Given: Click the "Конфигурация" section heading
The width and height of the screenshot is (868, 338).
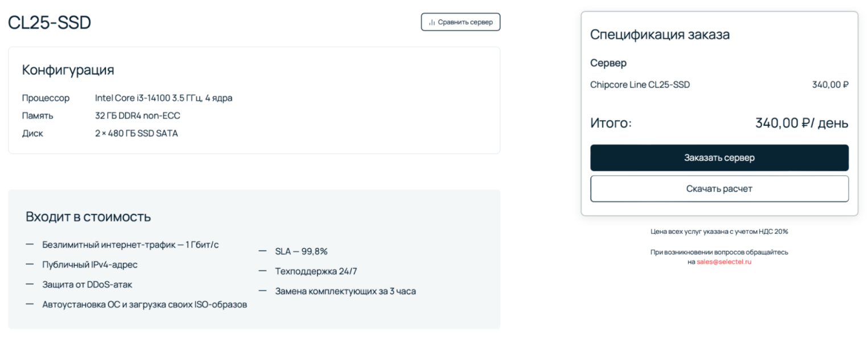Looking at the screenshot, I should [68, 70].
